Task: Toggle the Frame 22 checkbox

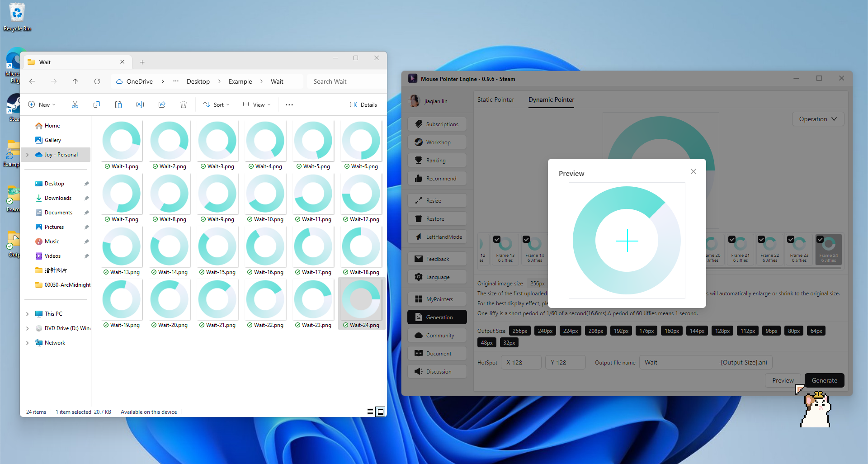Action: pyautogui.click(x=761, y=239)
